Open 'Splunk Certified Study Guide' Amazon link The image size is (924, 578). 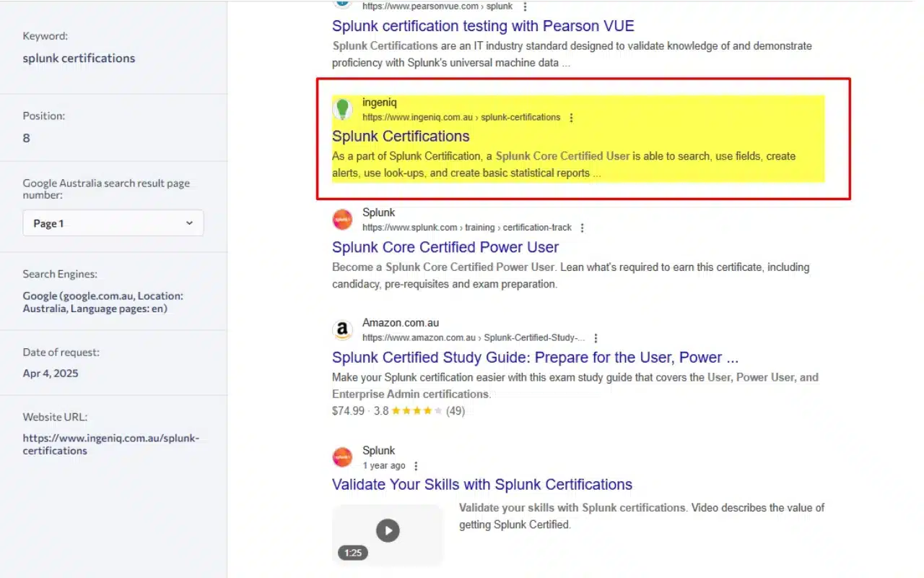pyautogui.click(x=534, y=358)
